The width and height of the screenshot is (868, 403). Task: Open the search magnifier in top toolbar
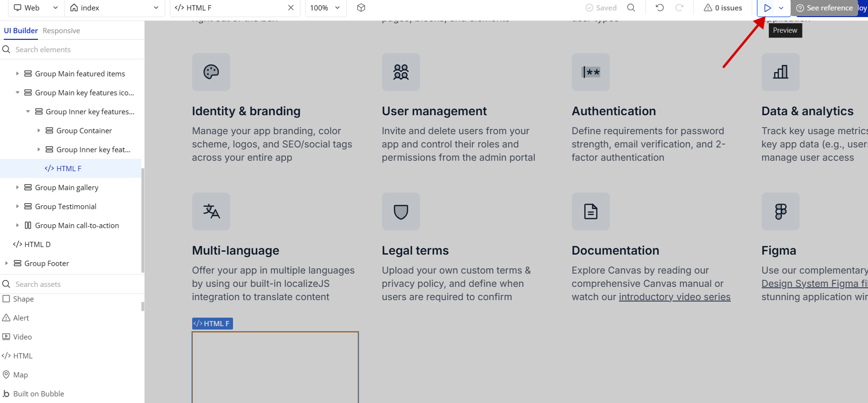pos(631,8)
